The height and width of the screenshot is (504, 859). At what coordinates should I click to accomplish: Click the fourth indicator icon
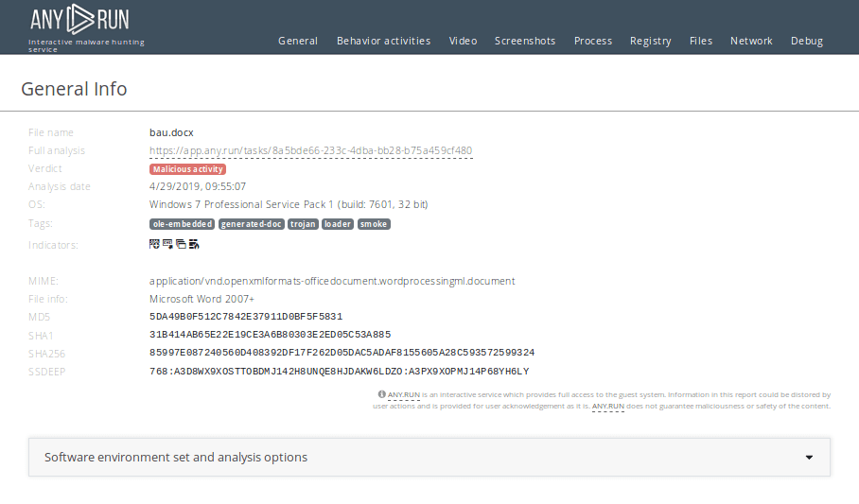(x=193, y=244)
